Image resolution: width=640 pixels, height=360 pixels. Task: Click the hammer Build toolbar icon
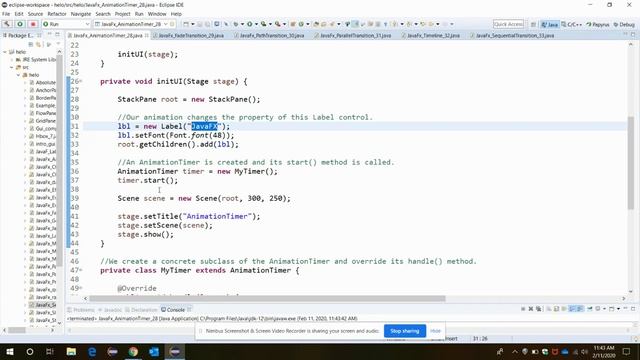pyautogui.click(x=7, y=24)
